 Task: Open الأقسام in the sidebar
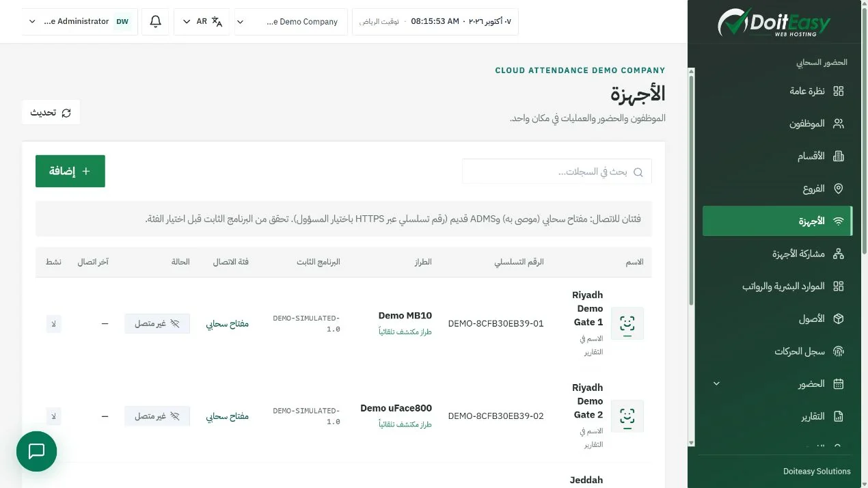point(778,156)
